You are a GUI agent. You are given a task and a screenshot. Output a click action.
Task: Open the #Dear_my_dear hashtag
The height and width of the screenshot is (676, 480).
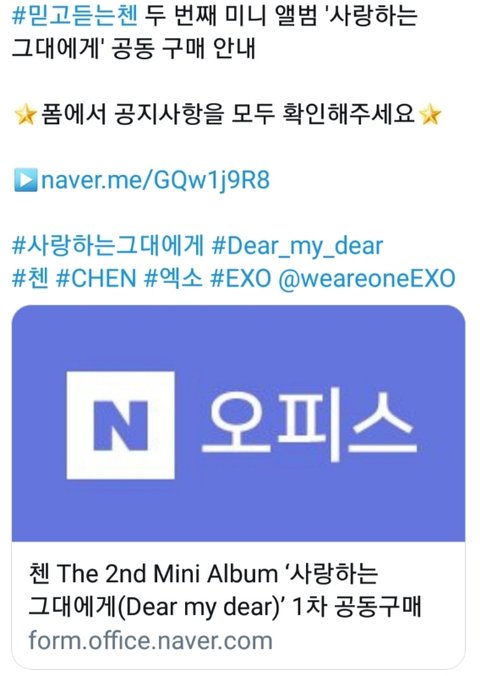click(x=297, y=246)
